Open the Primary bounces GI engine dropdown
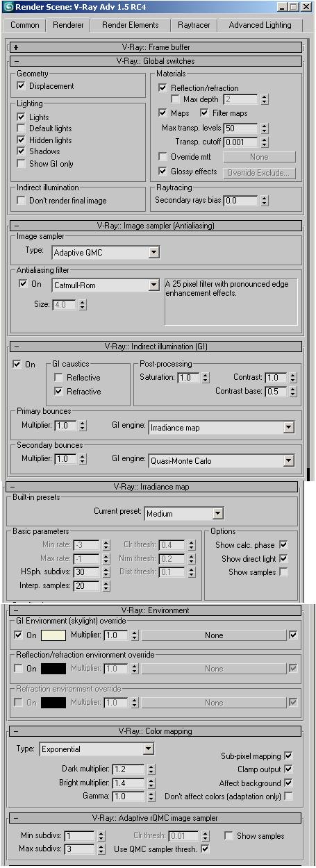 coord(222,428)
